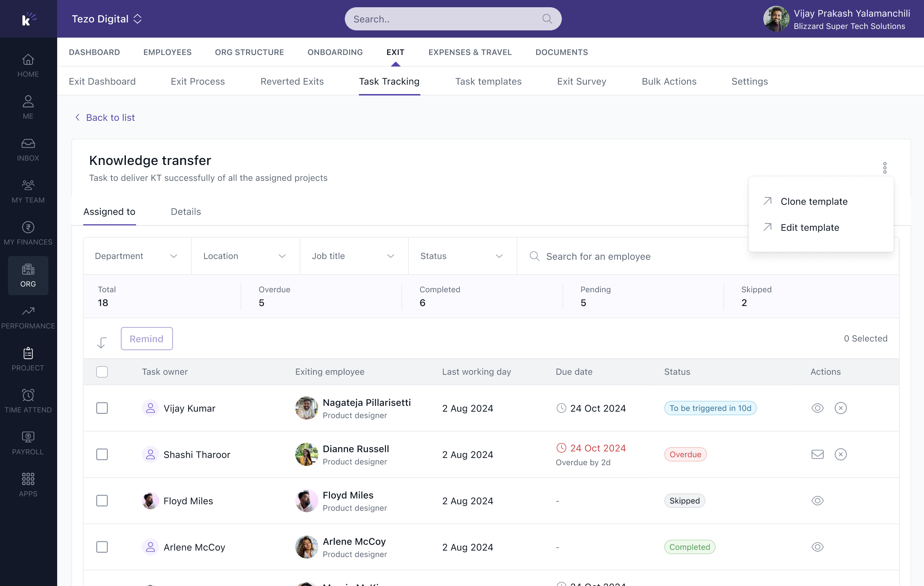This screenshot has height=586, width=924.
Task: Tick the checkbox for Vijay Kumar row
Action: pos(102,408)
